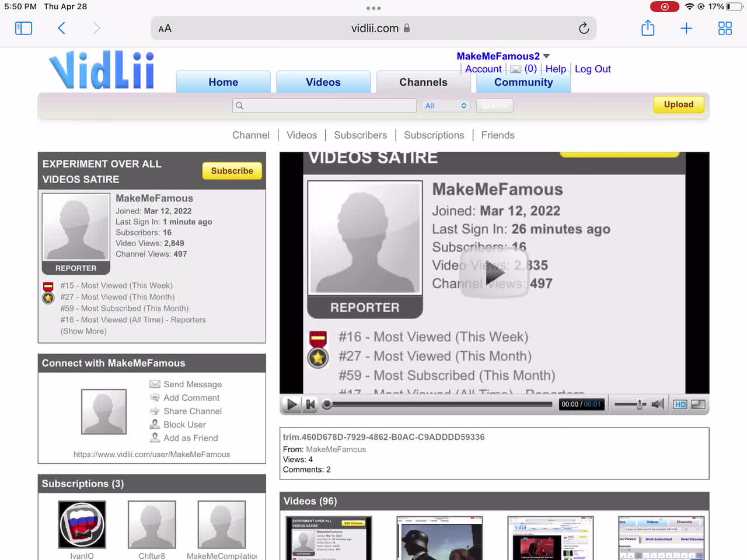Click the gold star badge icon
Viewport: 747px width, 560px height.
(48, 297)
